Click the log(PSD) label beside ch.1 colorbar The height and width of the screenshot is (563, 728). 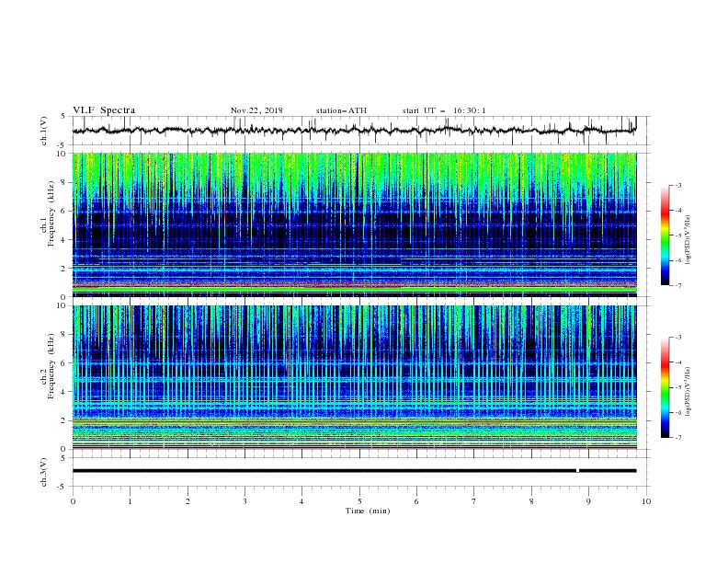point(688,240)
